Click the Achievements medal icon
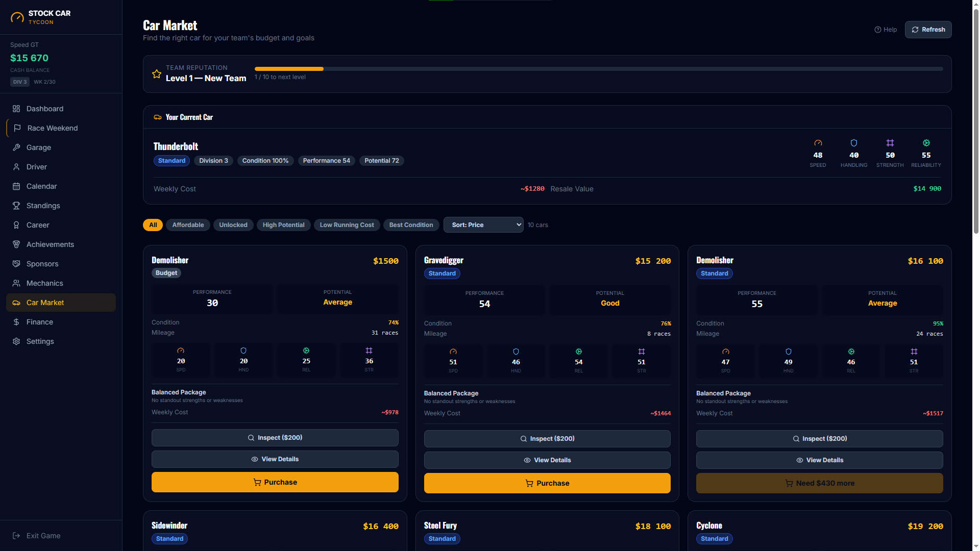The image size is (980, 551). click(x=16, y=244)
